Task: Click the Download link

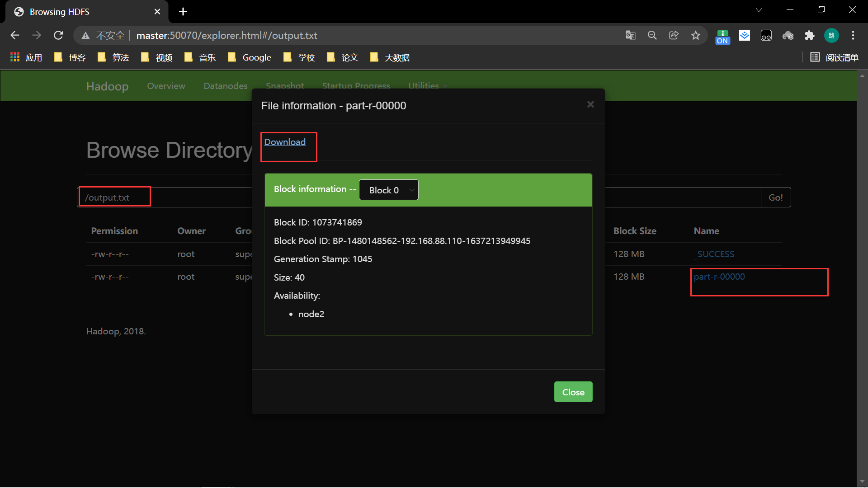Action: [x=285, y=142]
